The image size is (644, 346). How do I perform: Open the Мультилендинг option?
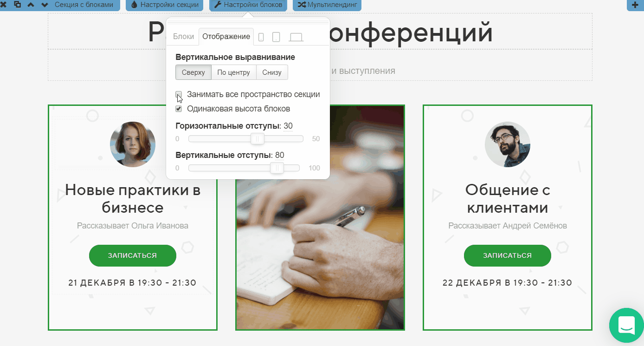(327, 5)
